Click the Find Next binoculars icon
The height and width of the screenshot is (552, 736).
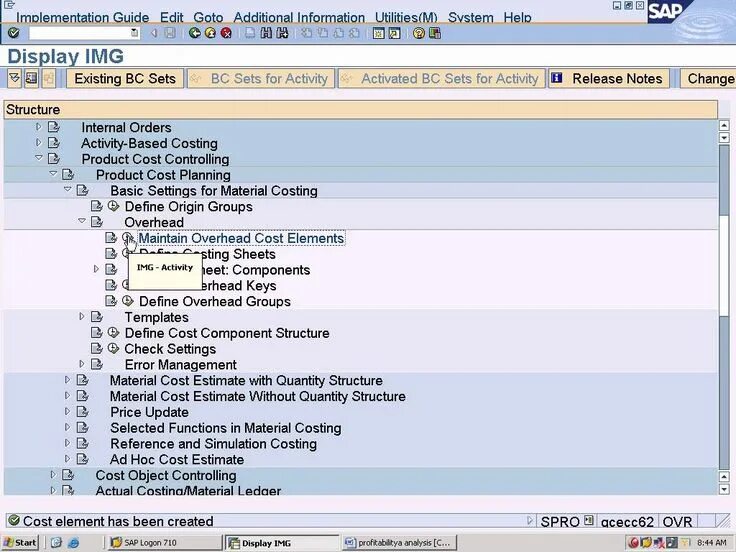point(282,33)
